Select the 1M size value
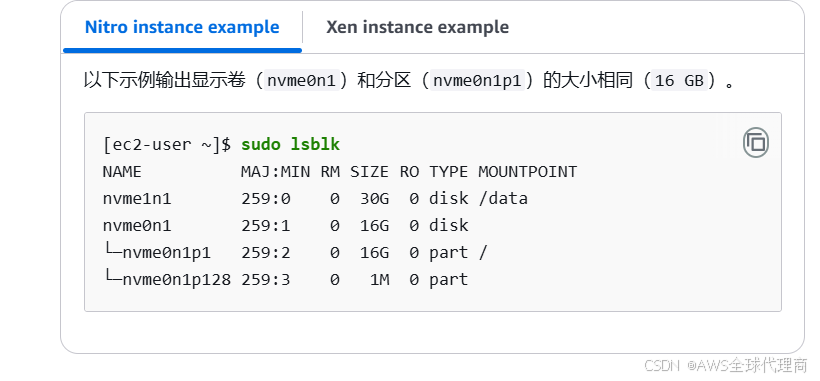Image resolution: width=820 pixels, height=381 pixels. (380, 280)
